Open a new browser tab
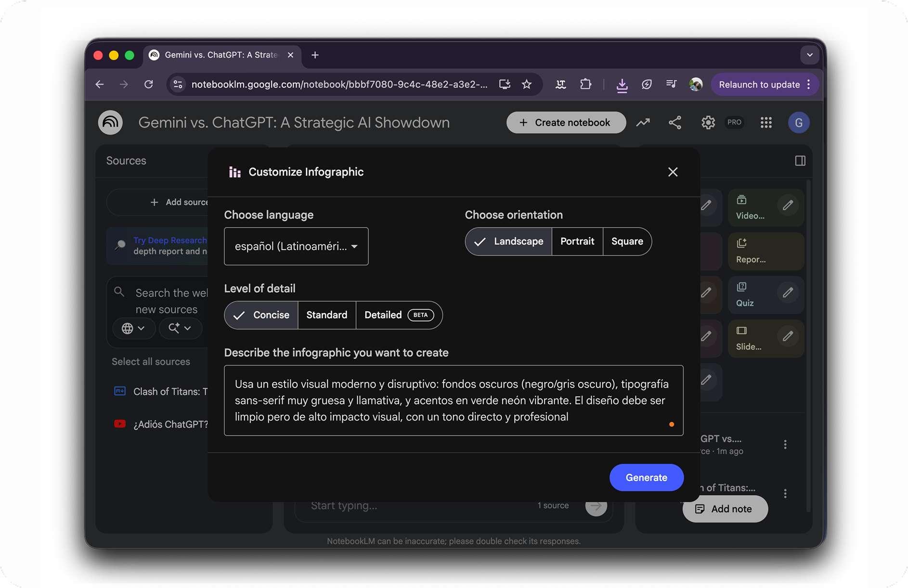Image resolution: width=908 pixels, height=588 pixels. [315, 55]
